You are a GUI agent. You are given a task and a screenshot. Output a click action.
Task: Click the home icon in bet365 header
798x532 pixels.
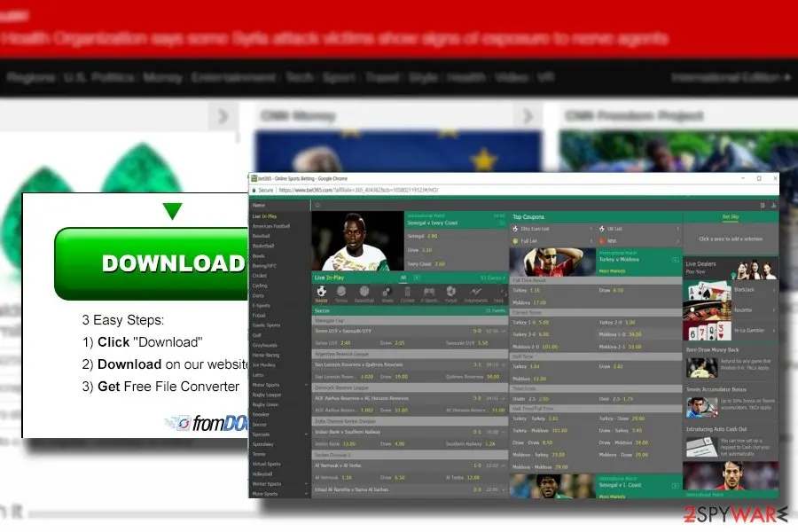pos(317,205)
